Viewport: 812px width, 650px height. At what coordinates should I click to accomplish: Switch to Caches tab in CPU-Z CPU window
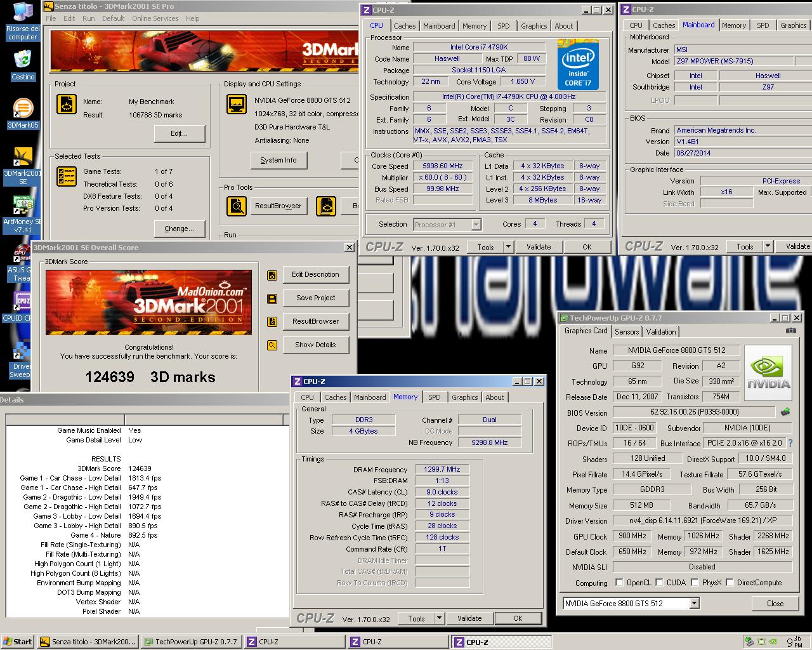(x=404, y=26)
